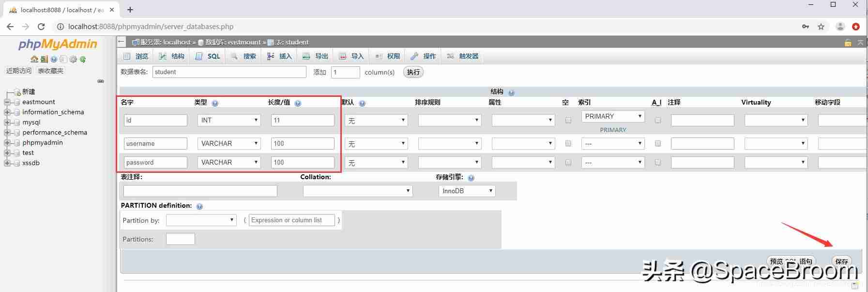The height and width of the screenshot is (292, 868).
Task: Reload navigation panel with green icon
Action: point(83,59)
